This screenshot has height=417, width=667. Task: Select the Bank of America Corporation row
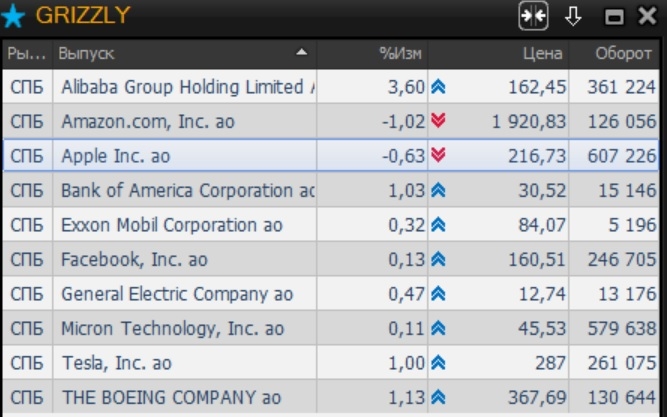point(187,190)
